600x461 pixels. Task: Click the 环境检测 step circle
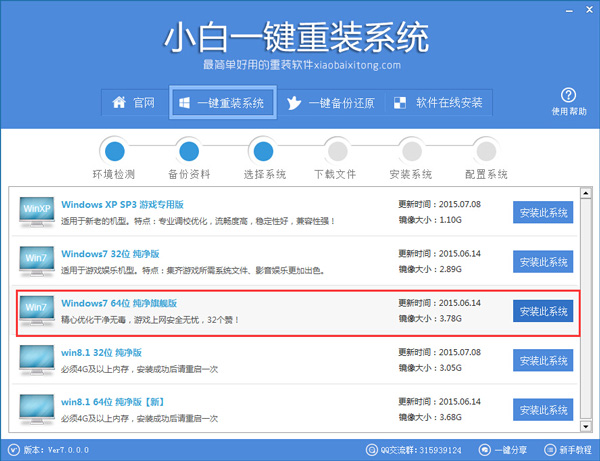coord(114,152)
